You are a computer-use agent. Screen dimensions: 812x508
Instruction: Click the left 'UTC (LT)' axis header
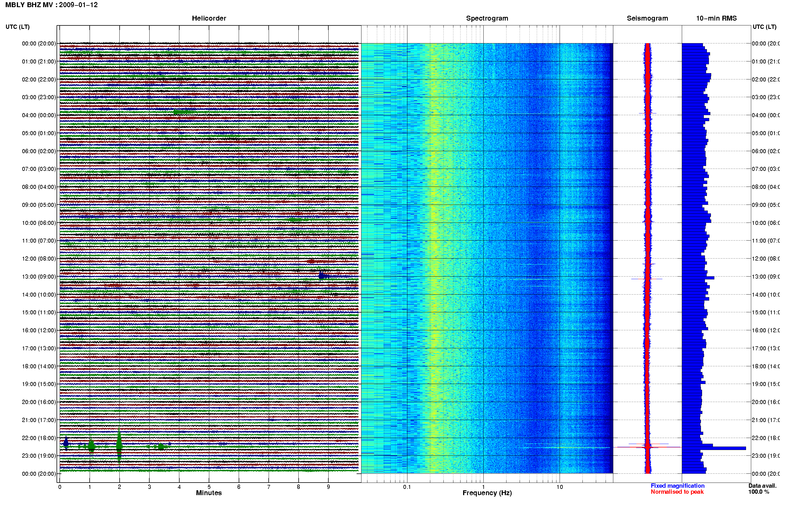(17, 27)
